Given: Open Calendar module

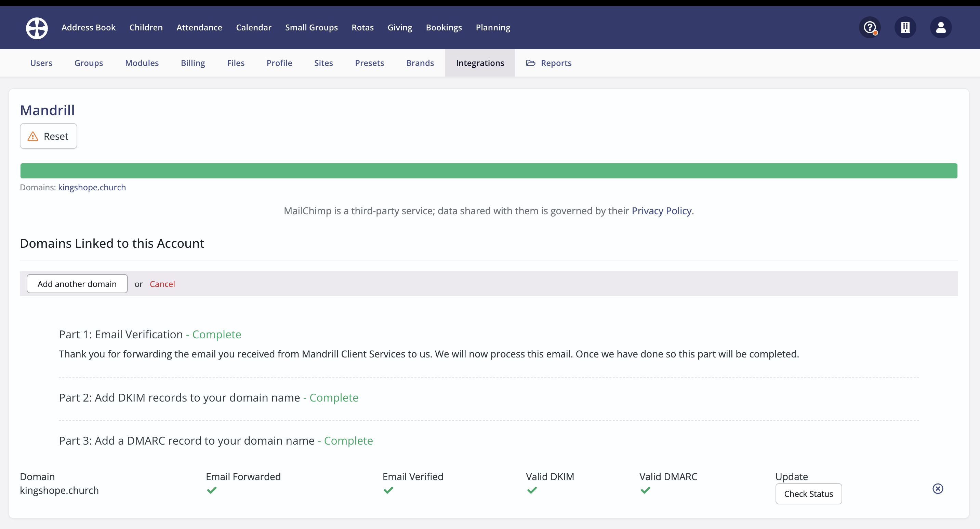Looking at the screenshot, I should coord(253,27).
